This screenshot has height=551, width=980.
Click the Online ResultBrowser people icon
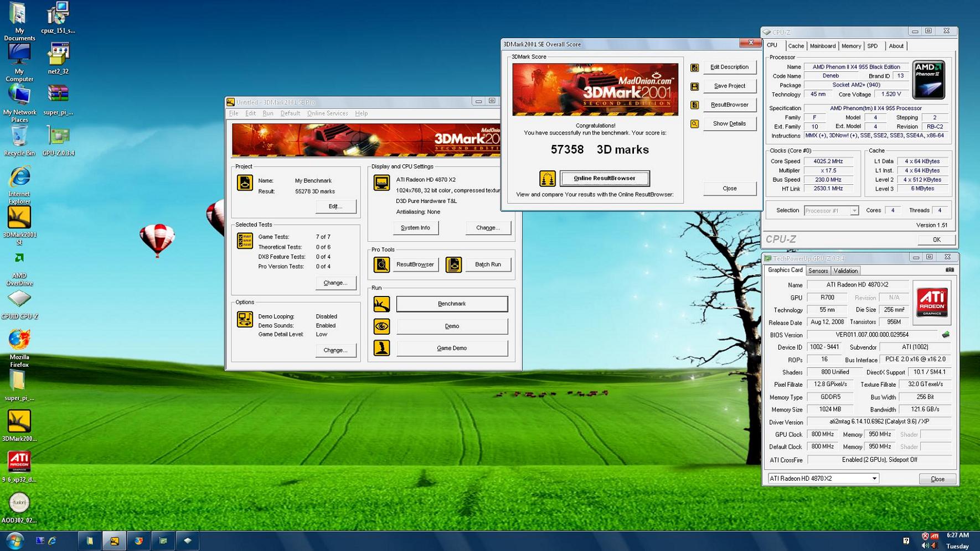click(547, 178)
